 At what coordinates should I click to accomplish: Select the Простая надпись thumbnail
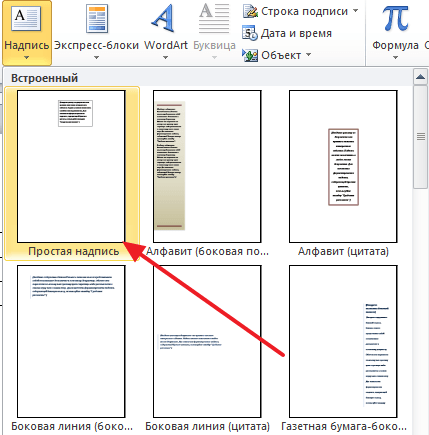click(71, 166)
